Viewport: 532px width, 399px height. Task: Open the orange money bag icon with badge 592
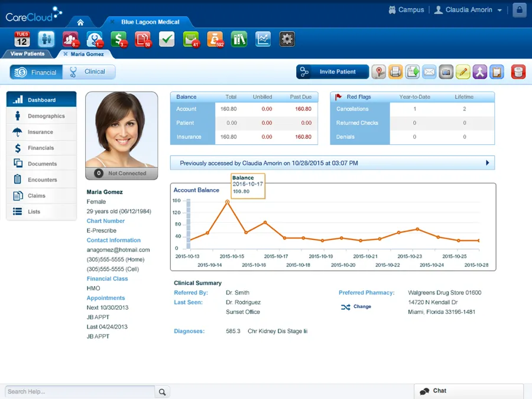pos(215,39)
